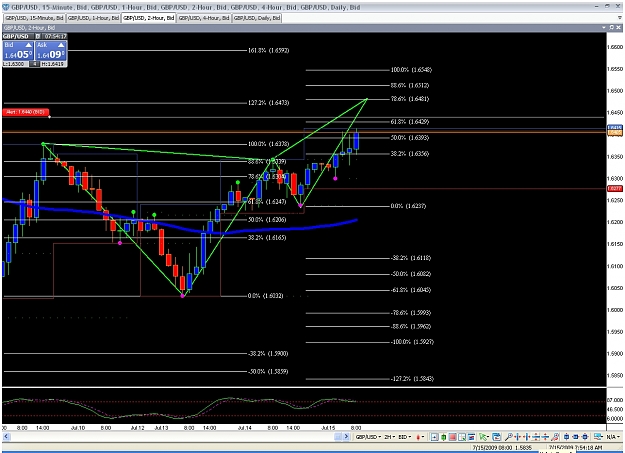Click the Ask price button 1.6409
The height and width of the screenshot is (453, 625).
pyautogui.click(x=51, y=51)
